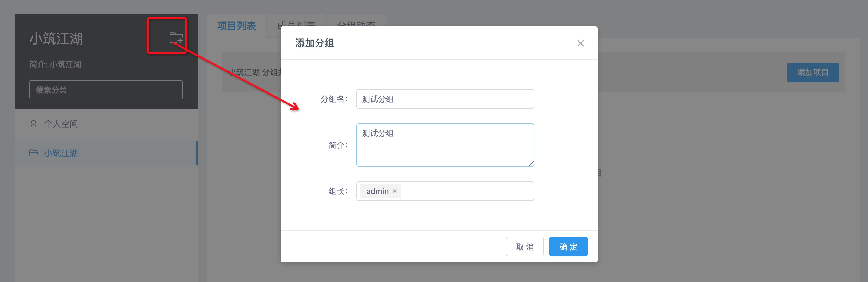This screenshot has width=868, height=282.
Task: Remove the admin leader tag via its × icon
Action: pyautogui.click(x=394, y=191)
